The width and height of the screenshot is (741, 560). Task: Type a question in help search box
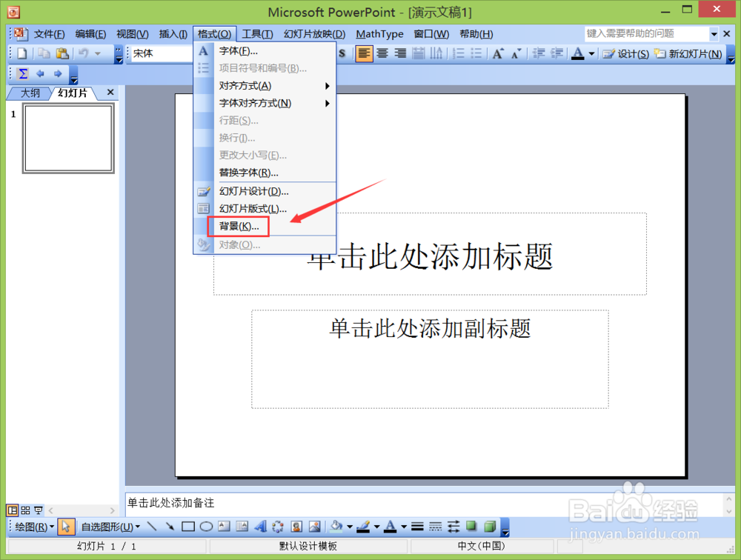(x=646, y=33)
